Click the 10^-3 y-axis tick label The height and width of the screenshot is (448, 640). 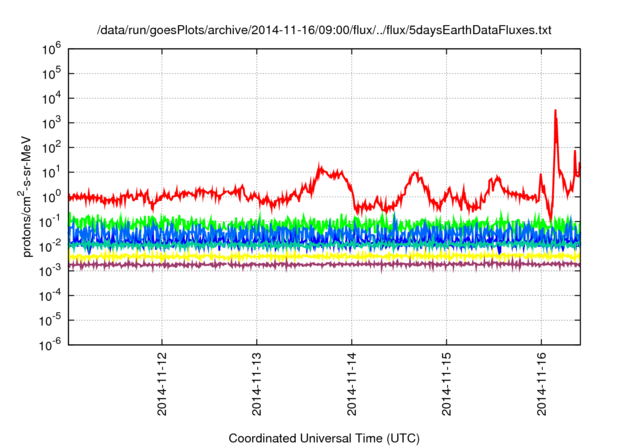[x=50, y=271]
